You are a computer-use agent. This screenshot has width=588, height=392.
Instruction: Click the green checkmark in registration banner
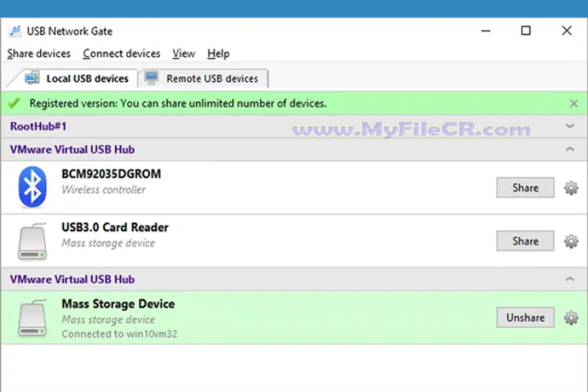coord(14,103)
